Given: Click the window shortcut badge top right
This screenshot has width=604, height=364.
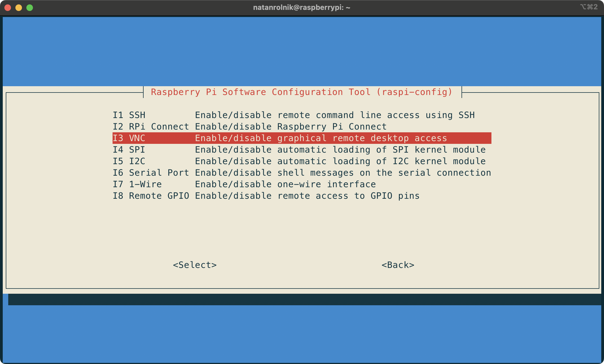Looking at the screenshot, I should pos(588,7).
